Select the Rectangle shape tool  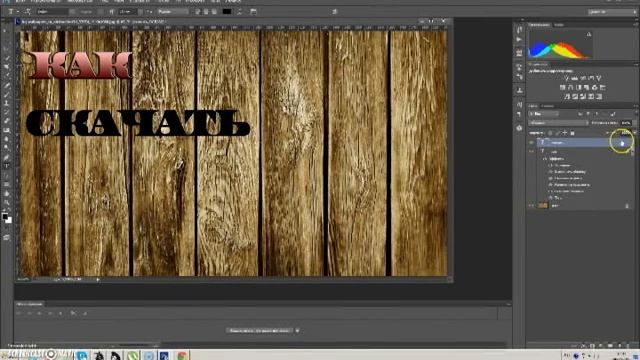[x=7, y=184]
